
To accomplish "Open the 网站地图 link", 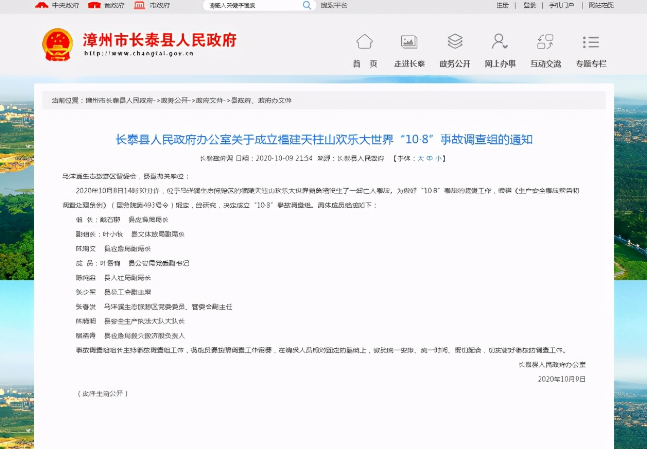I will [601, 5].
